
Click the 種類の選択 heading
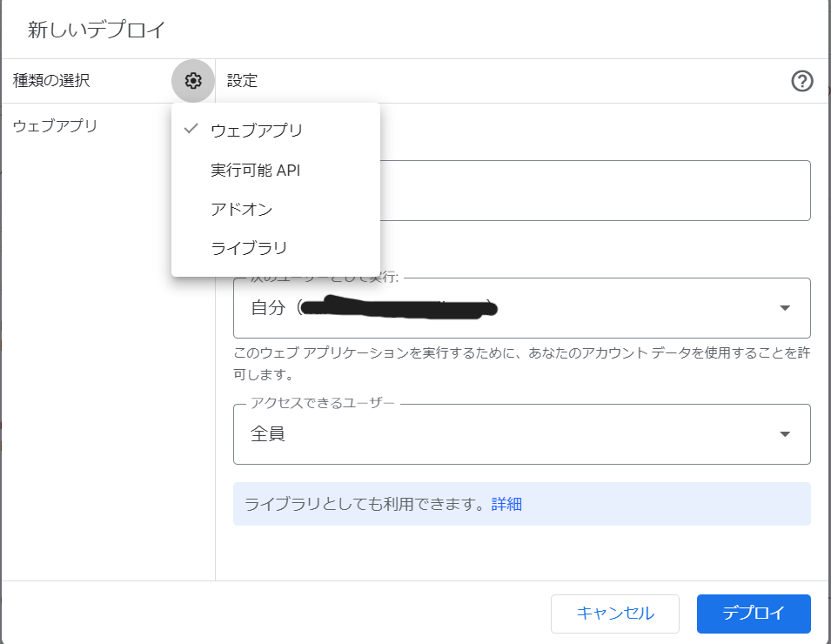tap(51, 81)
